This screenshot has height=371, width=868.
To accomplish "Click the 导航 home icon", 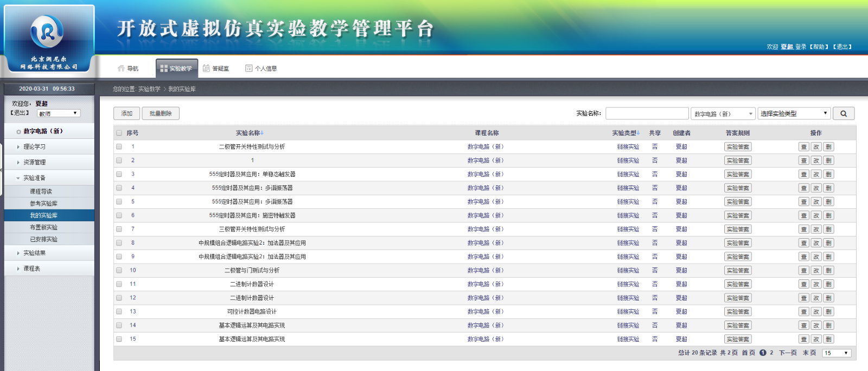I will [x=121, y=68].
